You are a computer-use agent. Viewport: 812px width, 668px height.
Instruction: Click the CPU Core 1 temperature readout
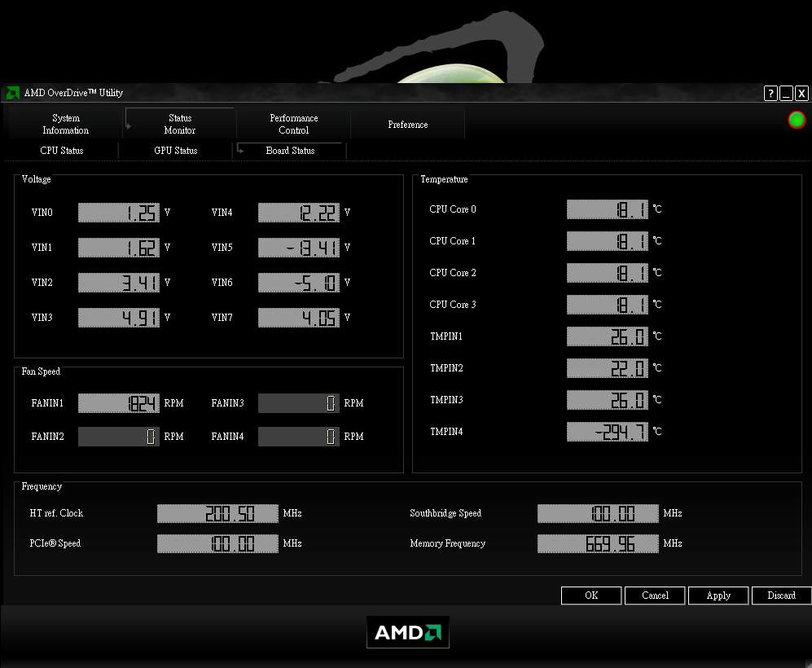(x=608, y=241)
